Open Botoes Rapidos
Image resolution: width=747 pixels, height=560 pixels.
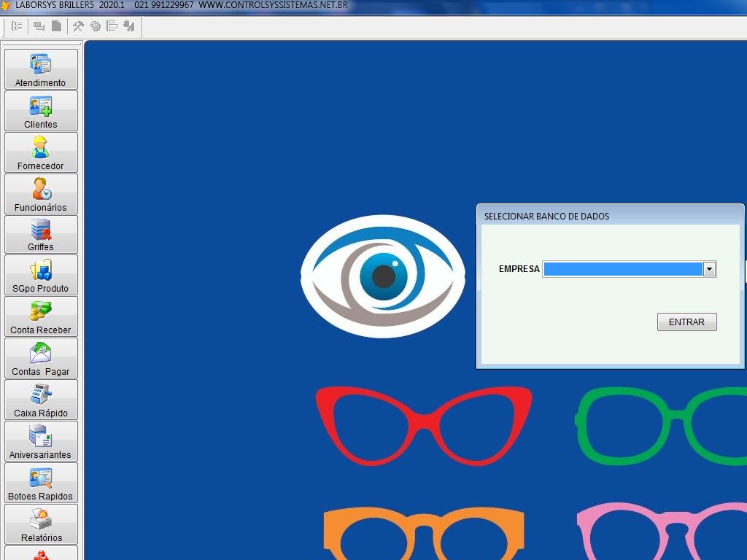tap(41, 483)
